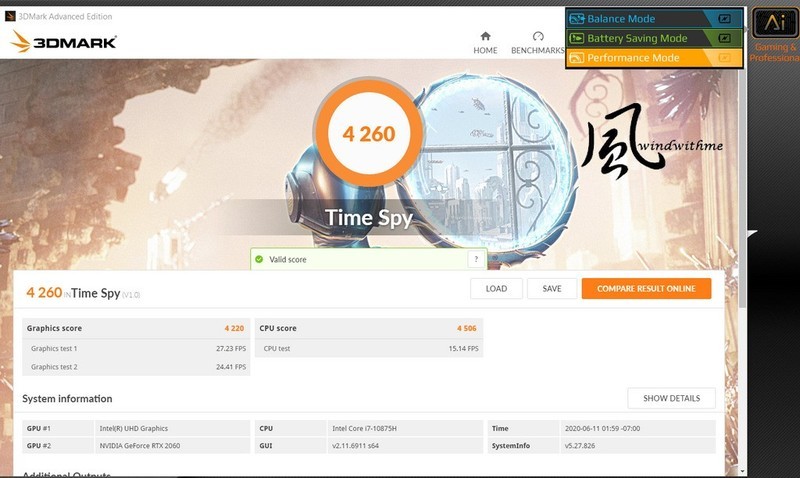This screenshot has height=478, width=800.
Task: Click the Ai Gaming & Professional icon
Action: (775, 23)
